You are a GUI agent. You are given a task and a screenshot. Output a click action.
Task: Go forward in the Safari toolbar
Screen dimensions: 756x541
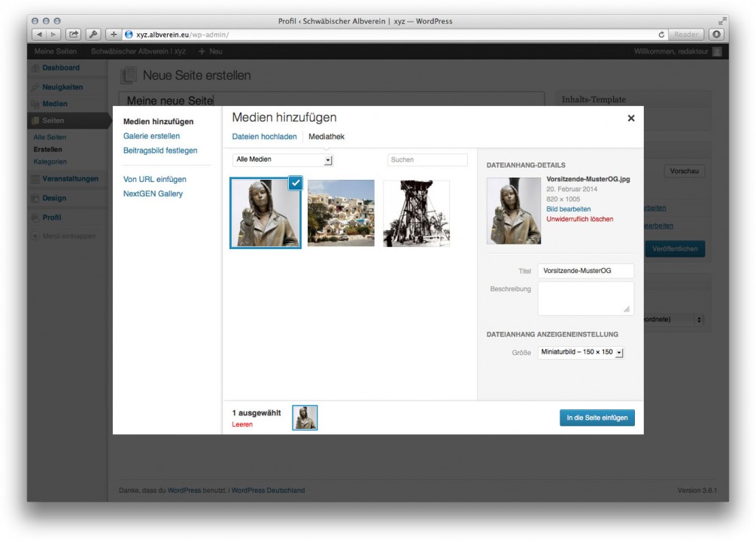(53, 35)
